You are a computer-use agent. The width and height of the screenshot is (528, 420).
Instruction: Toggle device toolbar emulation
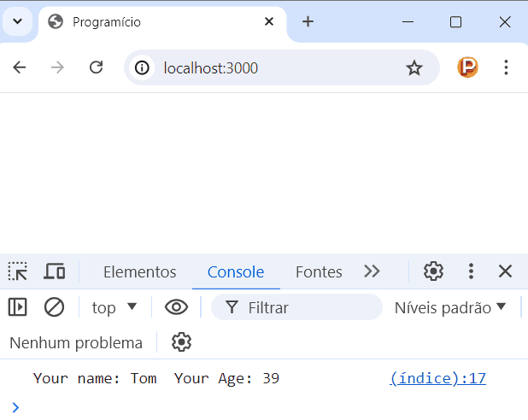pyautogui.click(x=54, y=271)
